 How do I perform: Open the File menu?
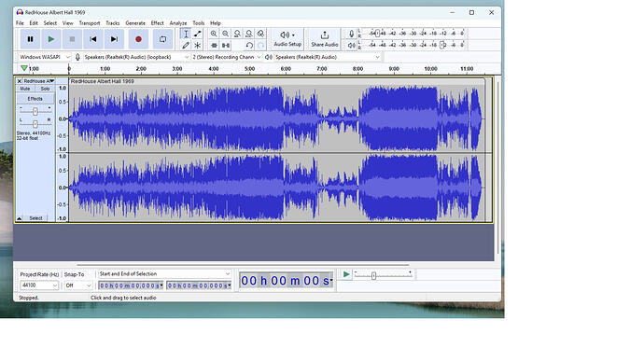(x=20, y=23)
